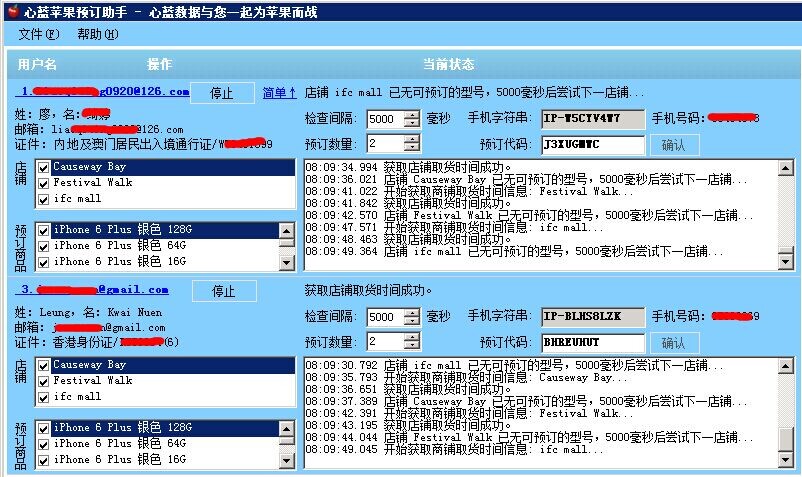
Task: Click log panel down arrow for account 3
Action: (x=785, y=460)
